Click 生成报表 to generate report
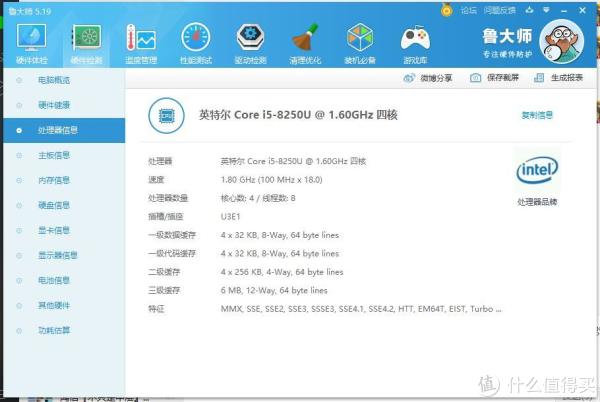Viewport: 600px width, 402px height. tap(559, 78)
